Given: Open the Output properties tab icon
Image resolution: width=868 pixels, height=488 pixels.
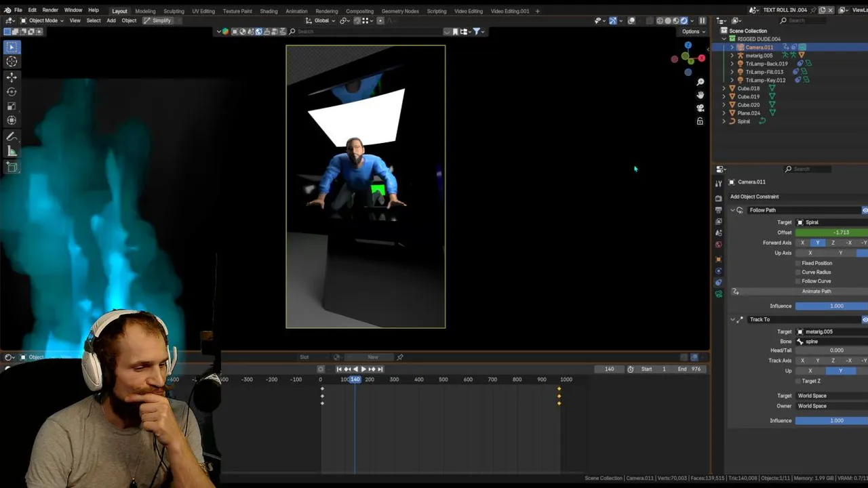Looking at the screenshot, I should [x=718, y=209].
